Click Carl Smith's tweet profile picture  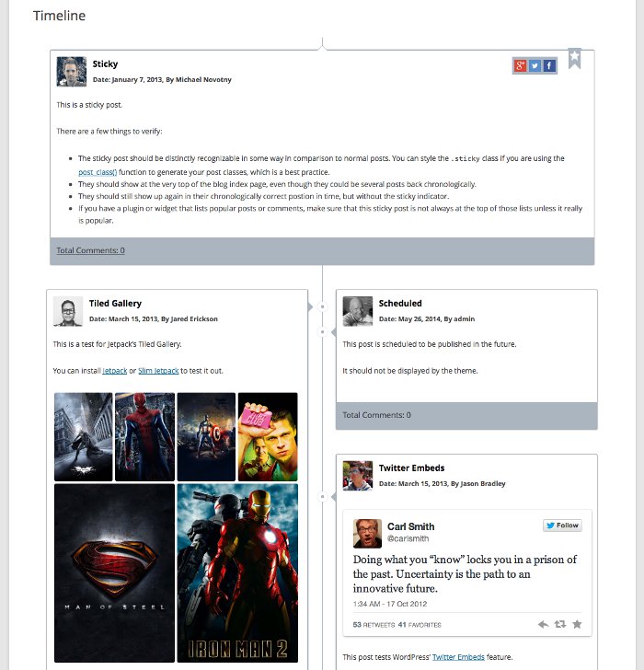point(367,533)
